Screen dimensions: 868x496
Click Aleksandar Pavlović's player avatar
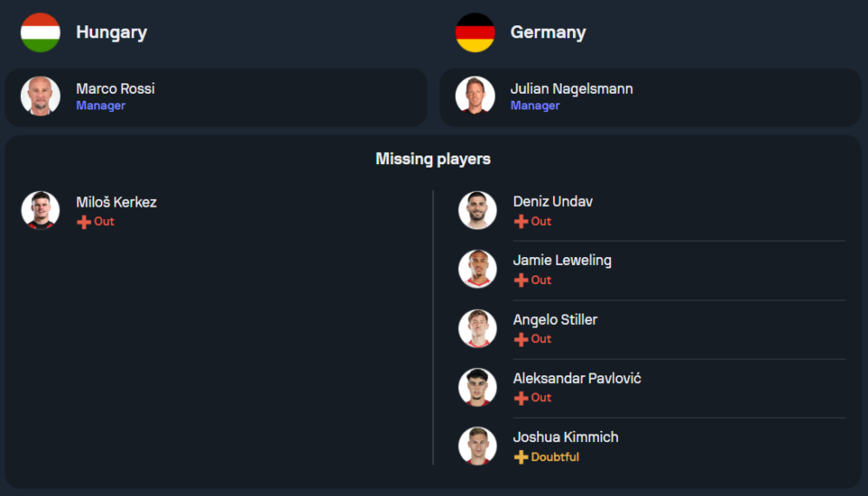click(x=477, y=387)
